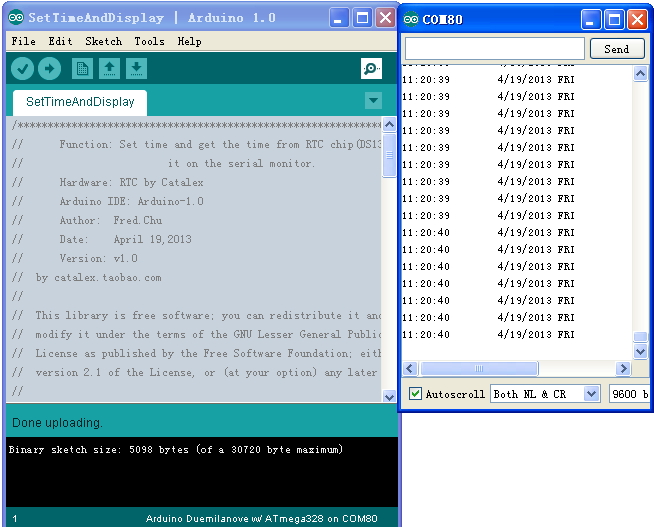The width and height of the screenshot is (654, 527).
Task: Open the Tools menu
Action: [149, 41]
